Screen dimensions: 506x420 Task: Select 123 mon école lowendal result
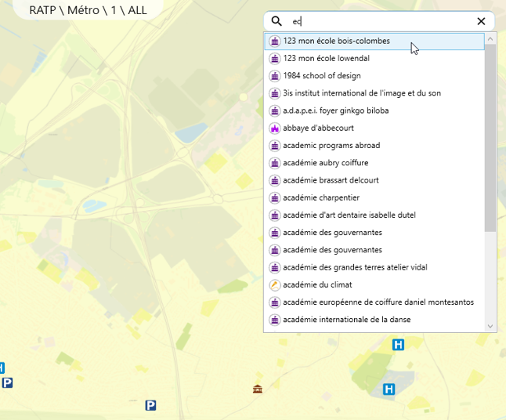pos(326,59)
